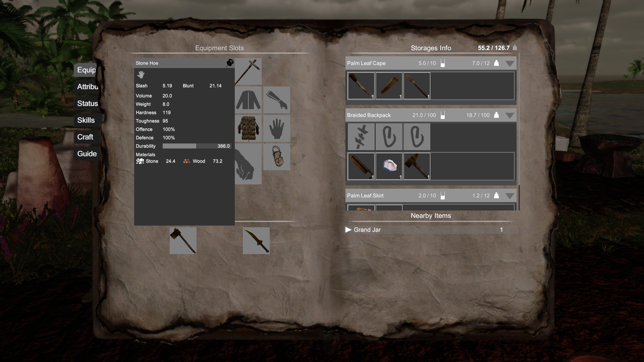This screenshot has height=362, width=644.
Task: Select the sandal footwear slot
Action: (277, 157)
